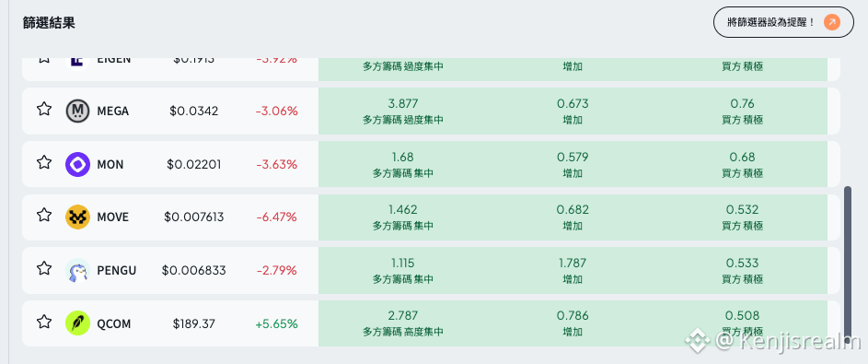This screenshot has height=364, width=868.
Task: Select the PENGU price $0.006833
Action: click(193, 271)
